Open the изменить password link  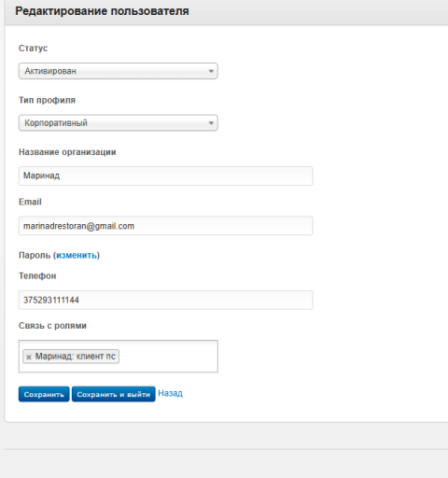[x=77, y=255]
